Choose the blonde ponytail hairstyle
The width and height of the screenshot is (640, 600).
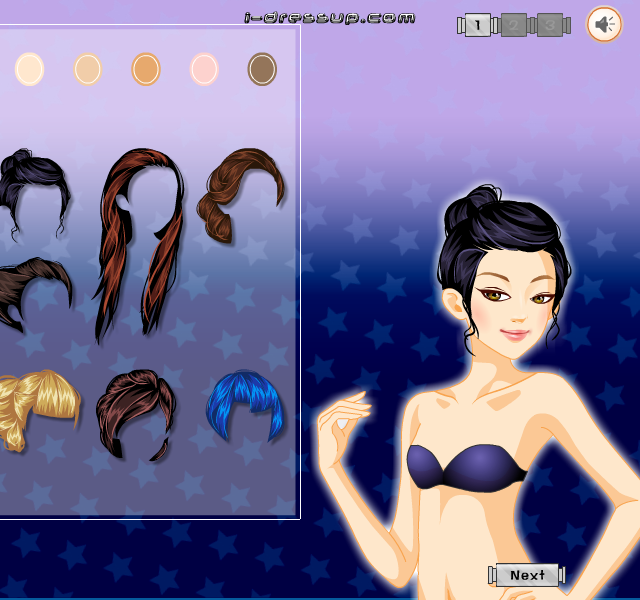[39, 410]
